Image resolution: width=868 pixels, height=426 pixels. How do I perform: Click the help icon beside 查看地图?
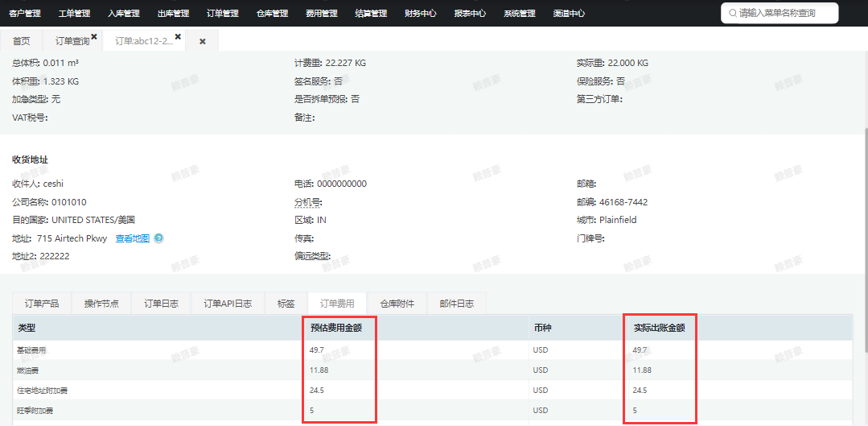click(158, 238)
